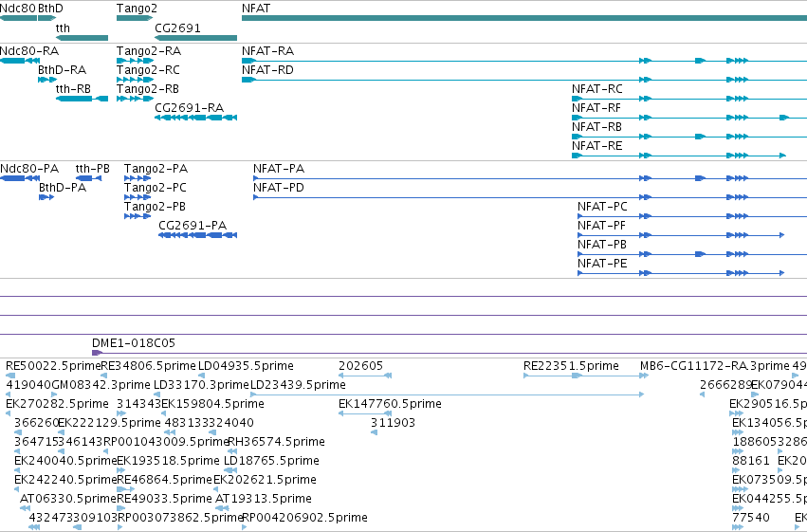The image size is (807, 532).
Task: Click EST LD23439.5prime
Action: click(298, 385)
